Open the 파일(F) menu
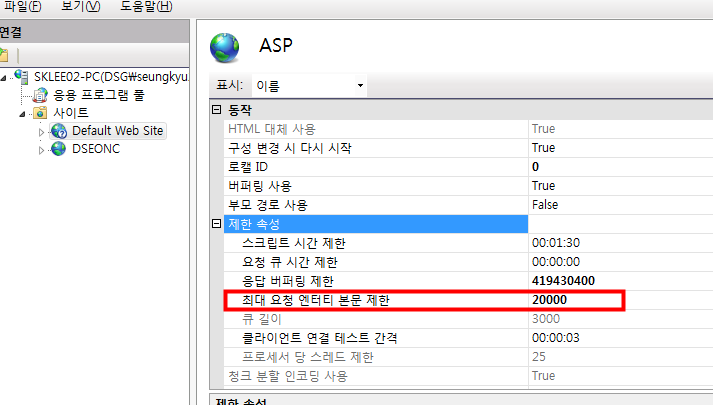713x405 pixels. tap(22, 6)
